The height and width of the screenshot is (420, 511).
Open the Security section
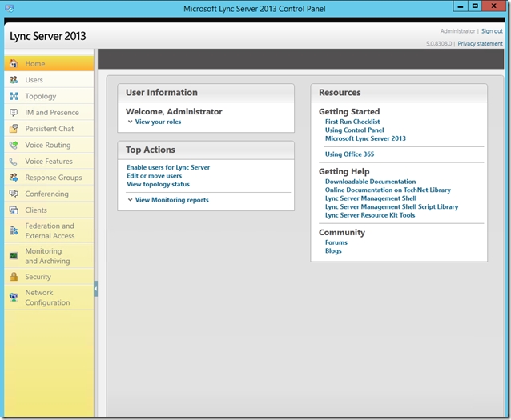[x=49, y=277]
